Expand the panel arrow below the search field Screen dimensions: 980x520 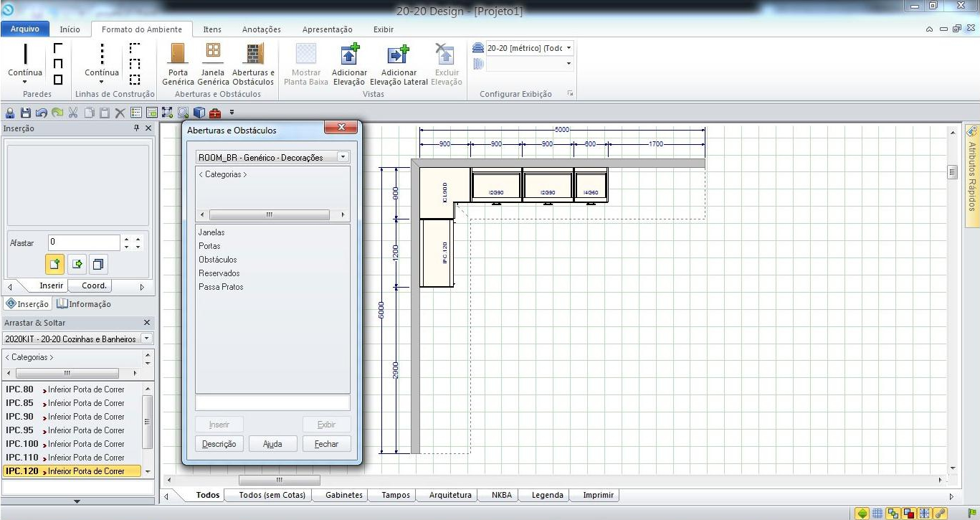click(x=77, y=501)
